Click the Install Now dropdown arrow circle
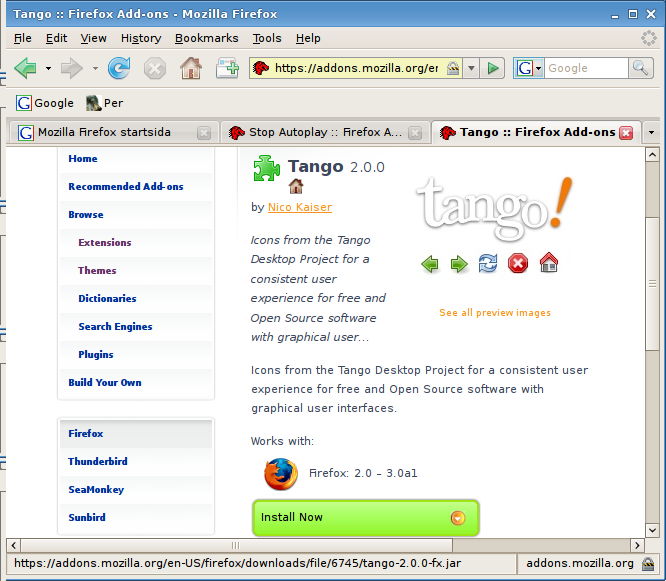This screenshot has height=581, width=666. pyautogui.click(x=458, y=518)
